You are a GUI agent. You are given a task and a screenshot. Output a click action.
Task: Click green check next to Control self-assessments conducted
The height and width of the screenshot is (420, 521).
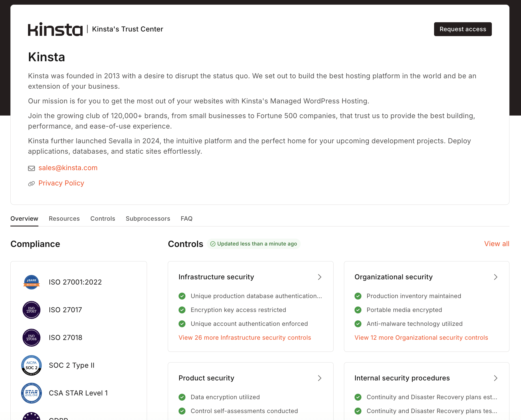coord(182,411)
